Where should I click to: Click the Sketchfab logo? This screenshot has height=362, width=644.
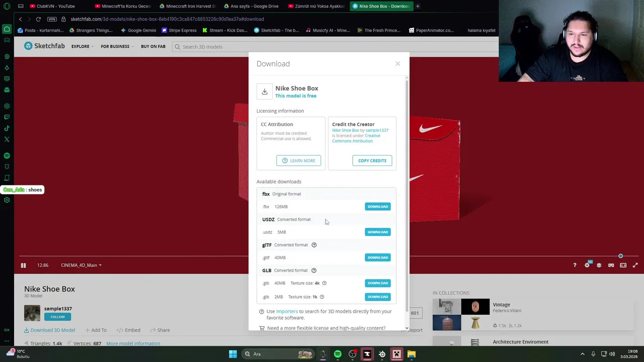45,46
